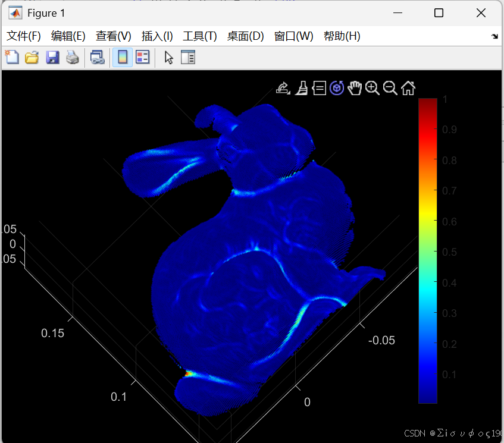Click the dock figure arrow in the menu bar
The image size is (504, 443).
[494, 36]
